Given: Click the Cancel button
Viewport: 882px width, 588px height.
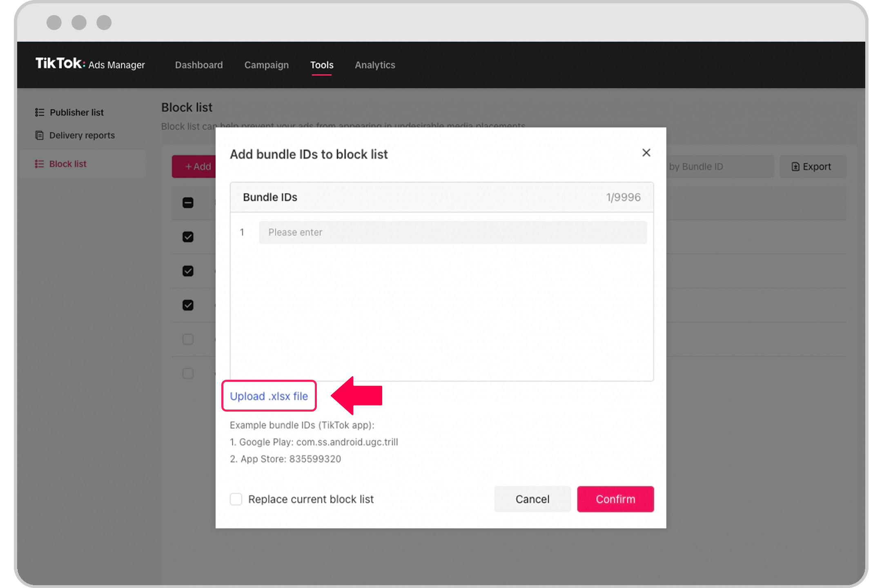Looking at the screenshot, I should click(x=532, y=499).
